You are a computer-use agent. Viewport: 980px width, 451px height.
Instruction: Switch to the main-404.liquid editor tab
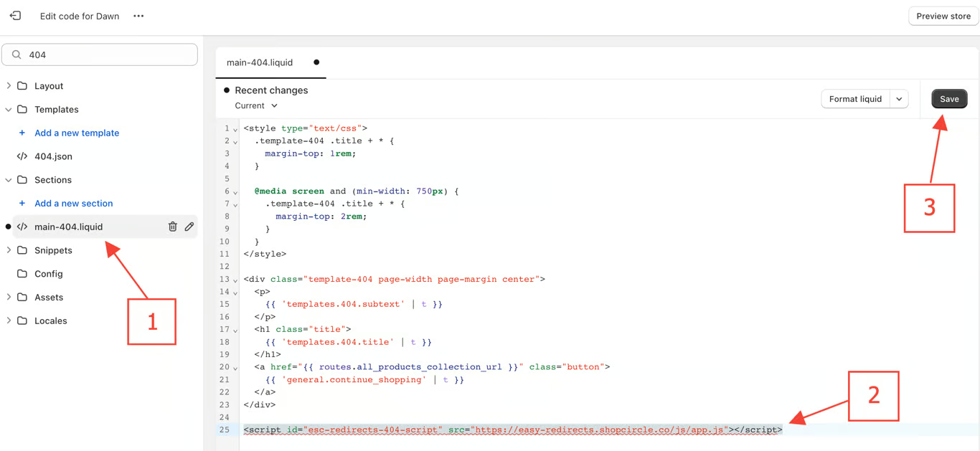[x=270, y=62]
